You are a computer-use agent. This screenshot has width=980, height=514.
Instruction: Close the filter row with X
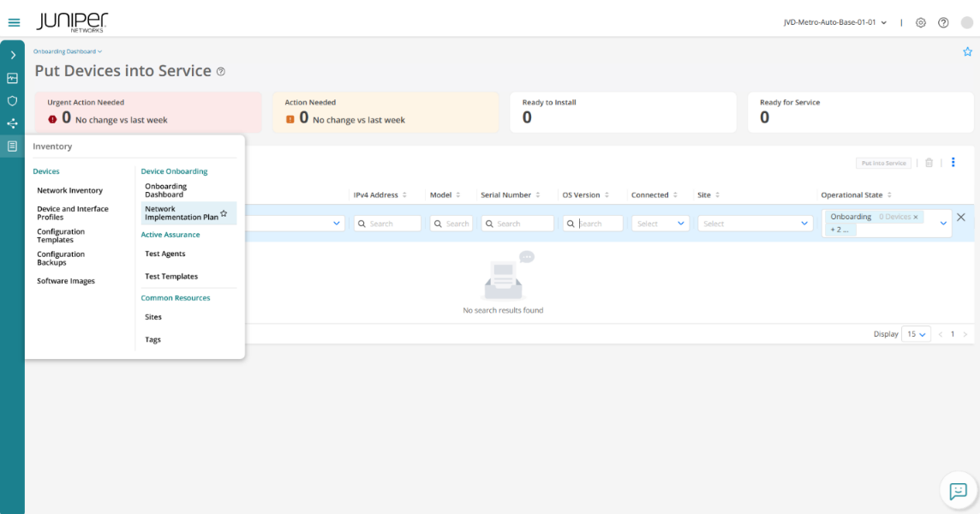coord(960,217)
